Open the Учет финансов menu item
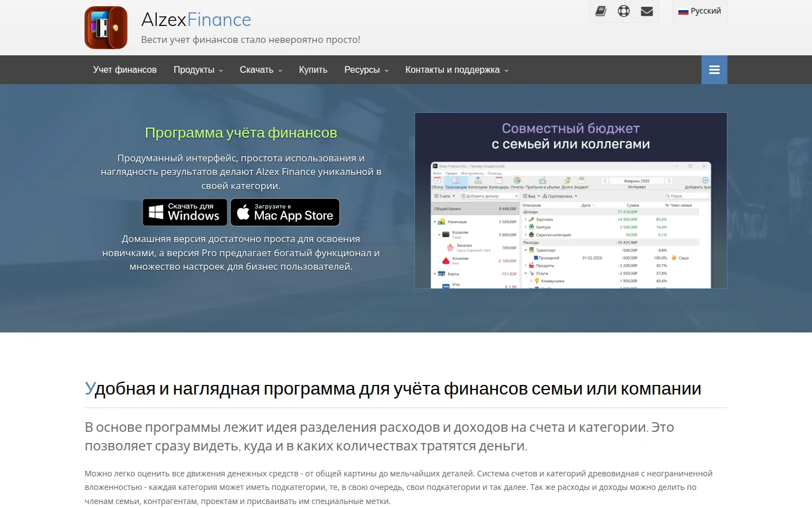 125,70
